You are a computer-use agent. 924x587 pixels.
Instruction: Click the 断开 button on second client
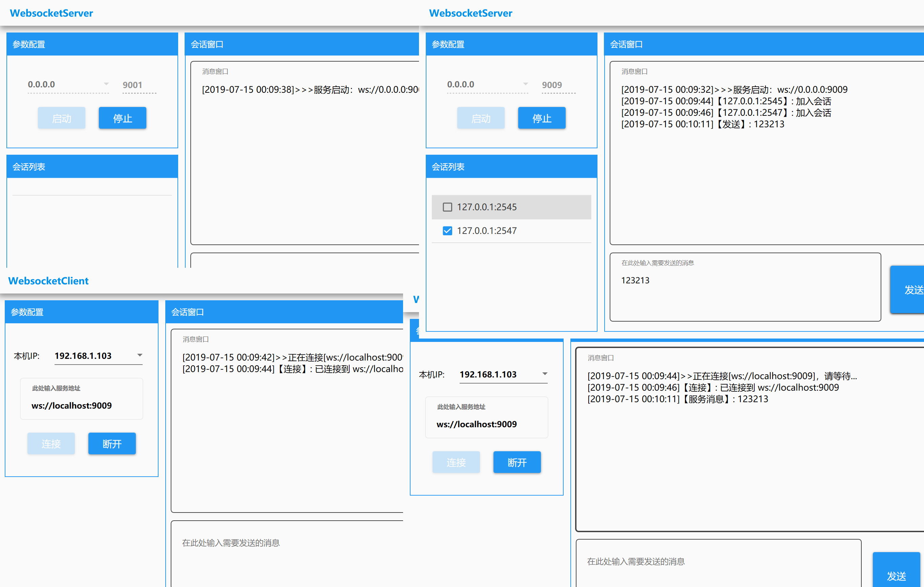click(x=517, y=462)
